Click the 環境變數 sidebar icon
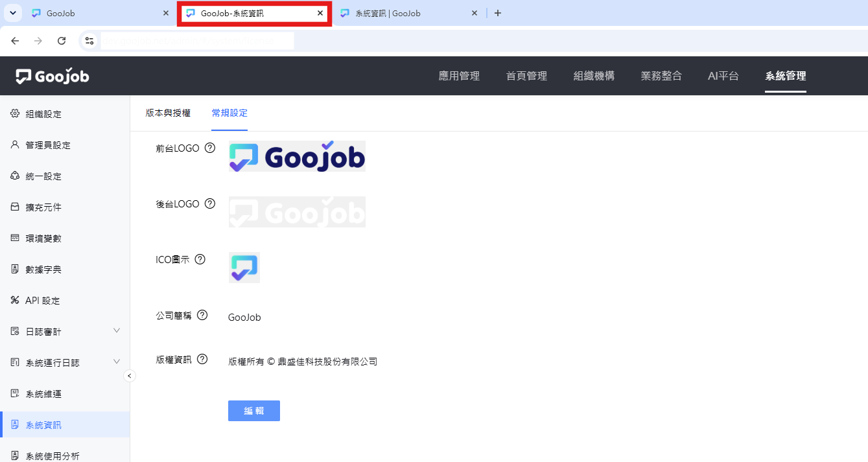 tap(15, 238)
